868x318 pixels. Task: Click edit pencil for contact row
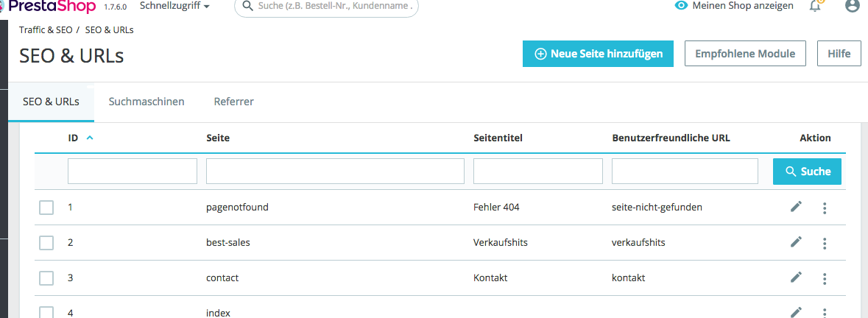point(796,278)
